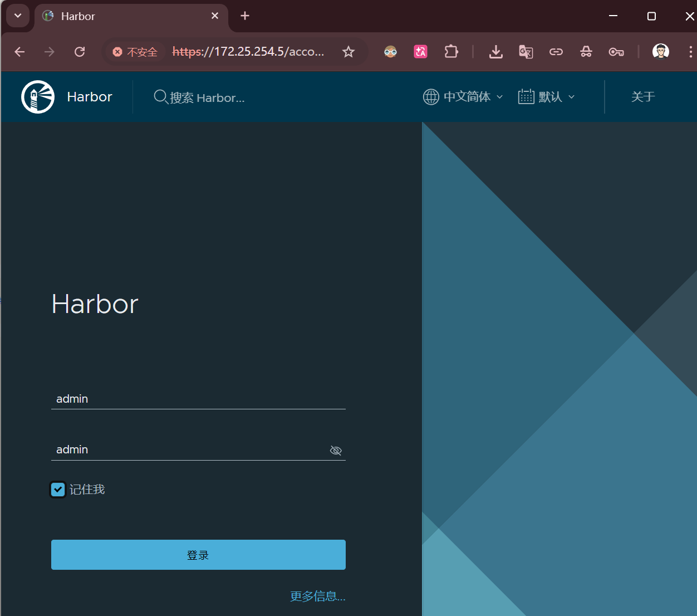
Task: Click the not secure warning badge
Action: pyautogui.click(x=135, y=52)
